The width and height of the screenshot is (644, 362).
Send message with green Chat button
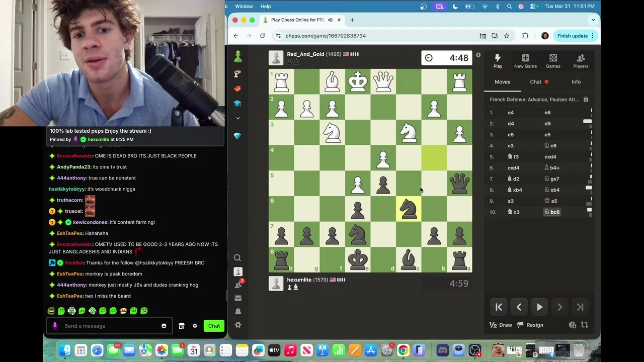click(214, 326)
